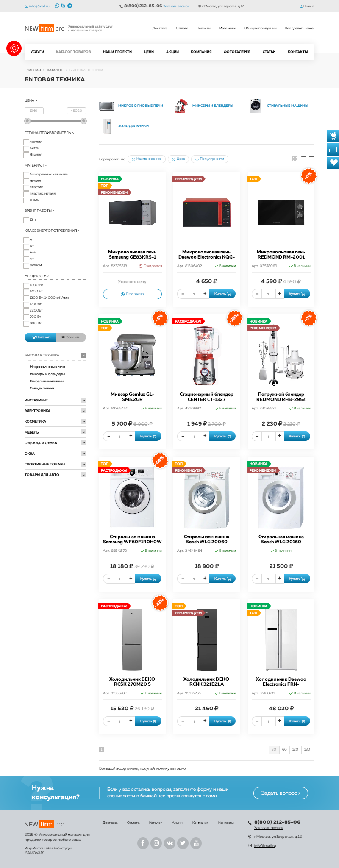Collapse the БЫТОВАЯ ТЕХНИКА category arrow
Viewport: 339px width, 868px height.
84,355
